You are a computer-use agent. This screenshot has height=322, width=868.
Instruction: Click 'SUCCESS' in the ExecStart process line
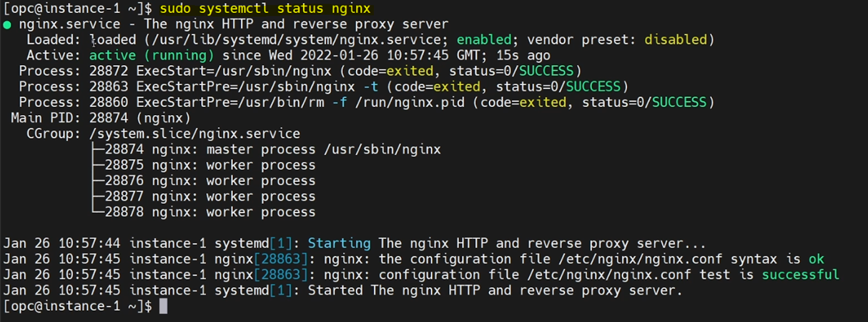pyautogui.click(x=546, y=71)
